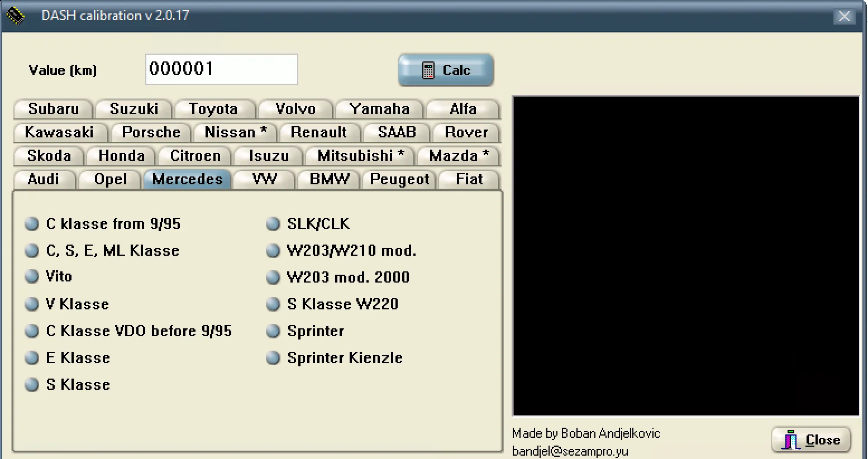Click the black display panel
The height and width of the screenshot is (459, 868).
tap(686, 256)
